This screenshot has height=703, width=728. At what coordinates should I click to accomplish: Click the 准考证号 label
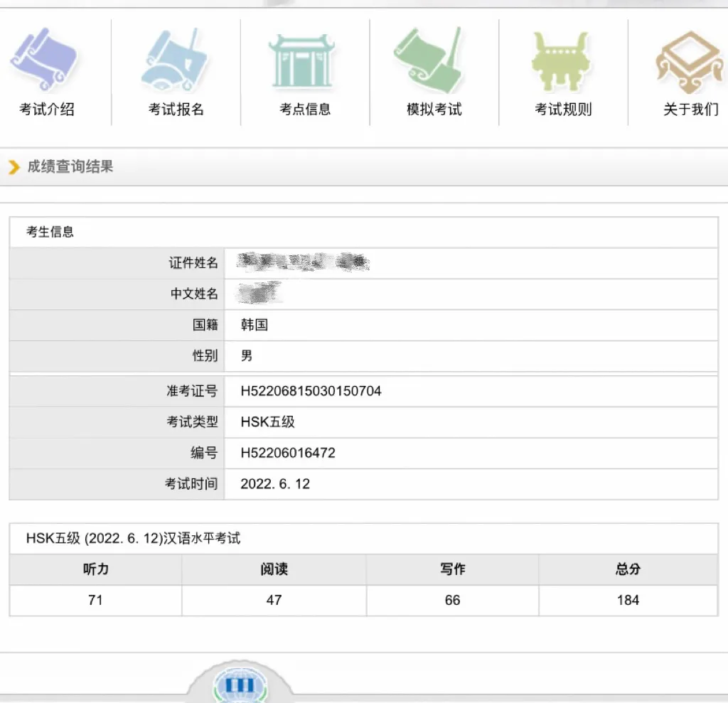[192, 391]
